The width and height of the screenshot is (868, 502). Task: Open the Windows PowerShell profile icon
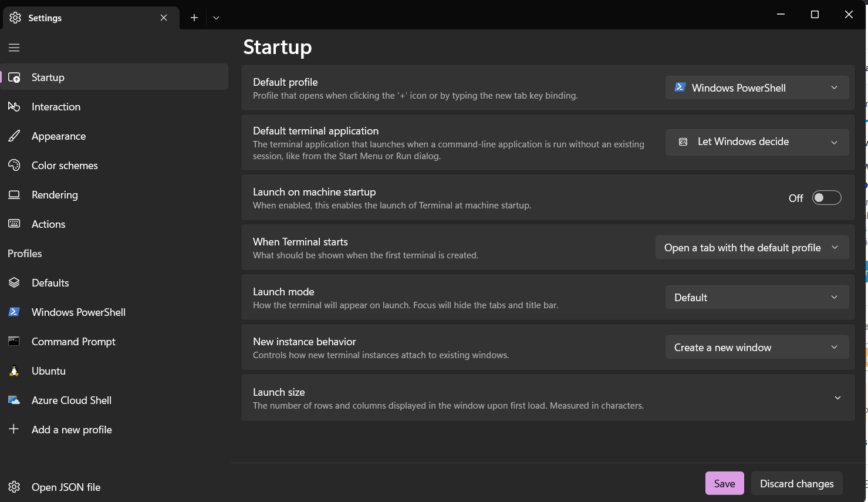pos(13,312)
